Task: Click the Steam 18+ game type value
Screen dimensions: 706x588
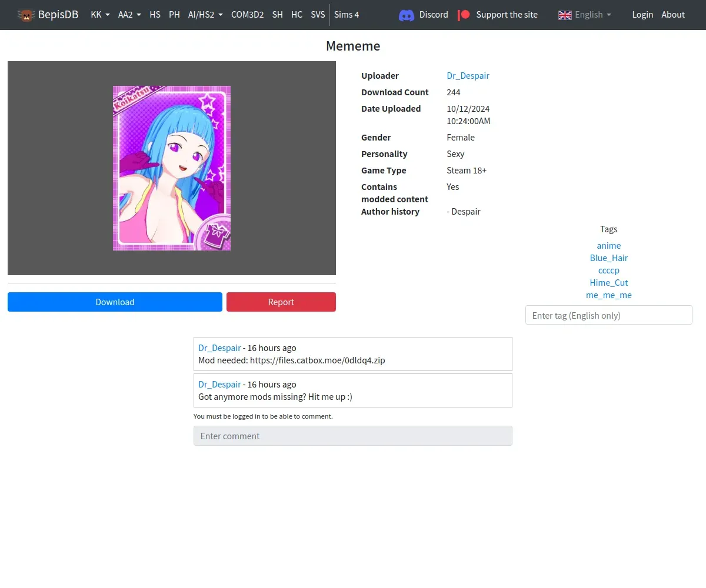Action: (x=467, y=171)
